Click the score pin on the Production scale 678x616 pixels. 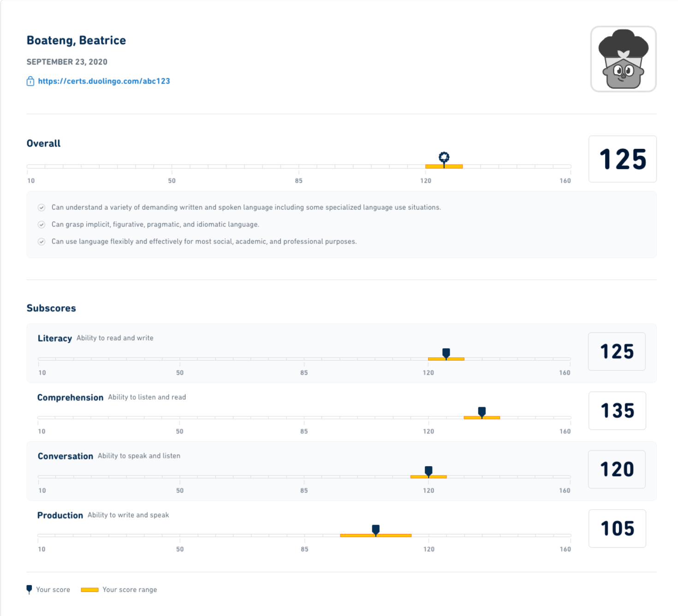(376, 530)
